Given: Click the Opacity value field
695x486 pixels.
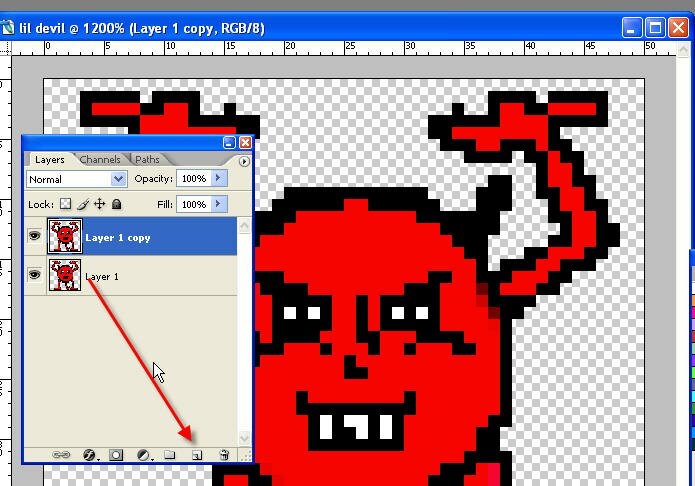Looking at the screenshot, I should [194, 178].
